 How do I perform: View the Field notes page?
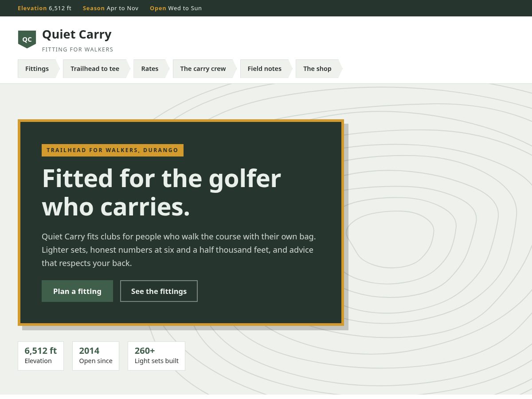click(x=266, y=69)
